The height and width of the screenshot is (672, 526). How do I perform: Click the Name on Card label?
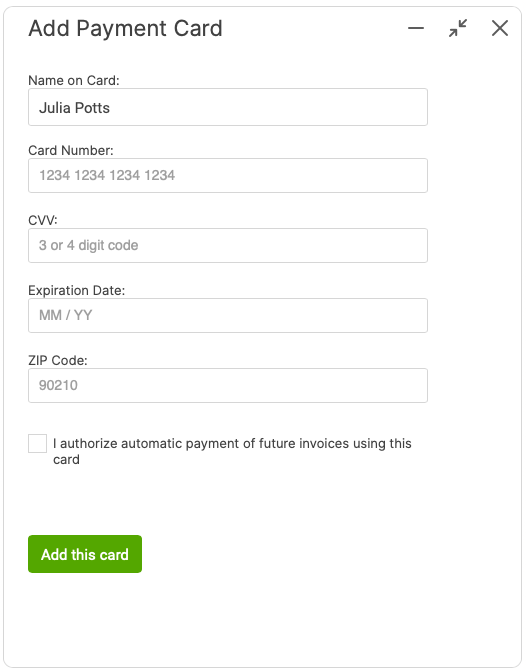pos(74,81)
